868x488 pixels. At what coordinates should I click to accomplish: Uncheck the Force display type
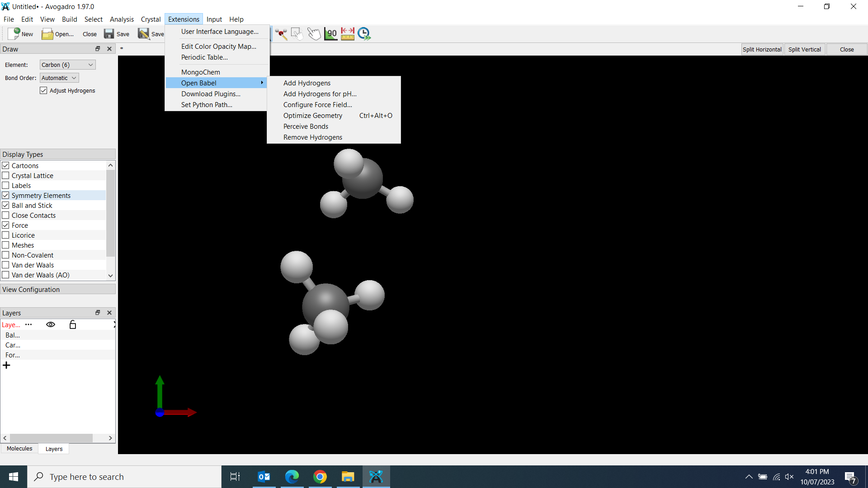5,225
